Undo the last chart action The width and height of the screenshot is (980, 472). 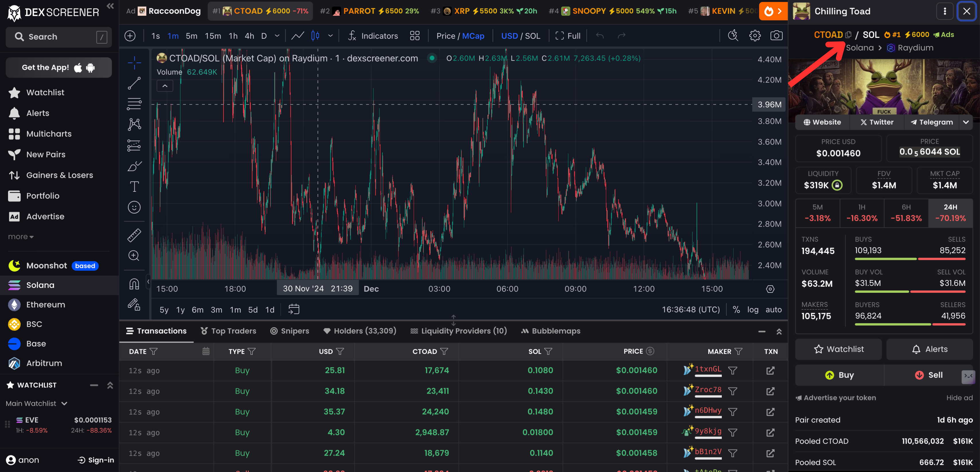pyautogui.click(x=600, y=36)
